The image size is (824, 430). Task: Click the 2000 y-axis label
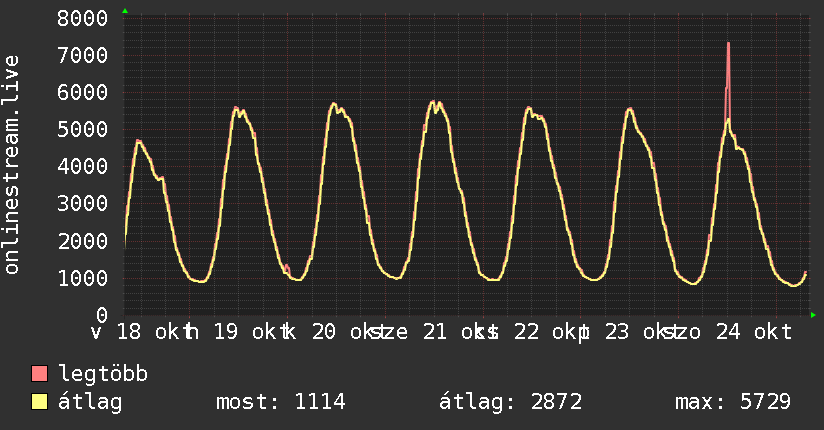pyautogui.click(x=83, y=241)
